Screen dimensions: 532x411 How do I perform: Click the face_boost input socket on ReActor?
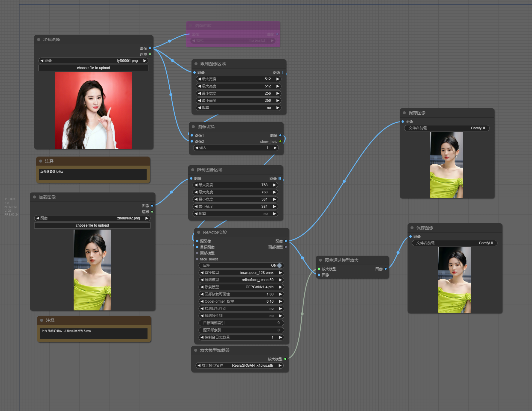pyautogui.click(x=197, y=259)
